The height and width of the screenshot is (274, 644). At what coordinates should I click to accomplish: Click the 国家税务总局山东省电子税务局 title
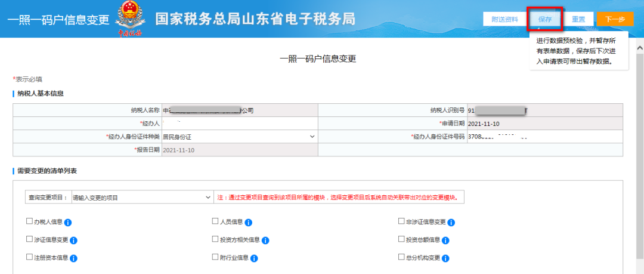(255, 19)
